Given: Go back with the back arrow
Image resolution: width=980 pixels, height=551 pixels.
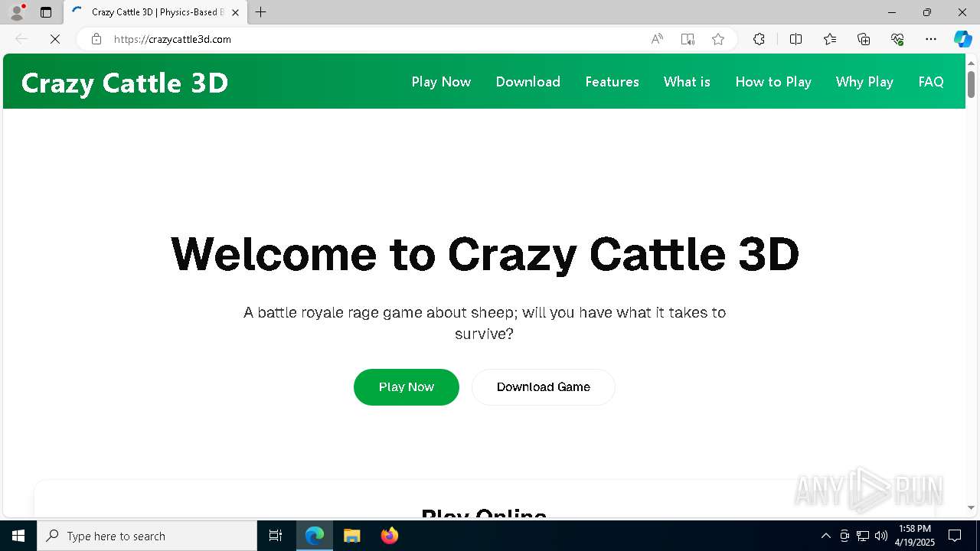Looking at the screenshot, I should pyautogui.click(x=21, y=39).
